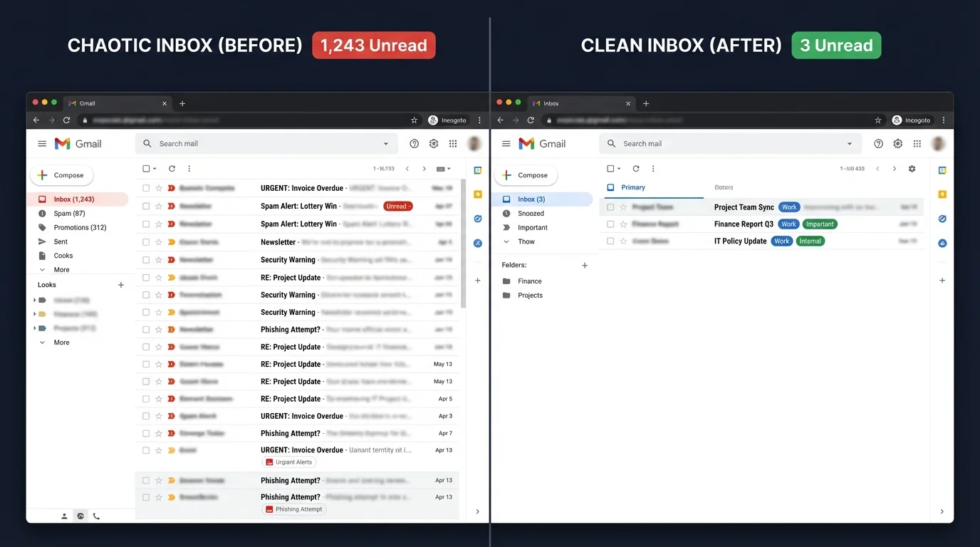Expand the Thow section in right sidebar
The height and width of the screenshot is (547, 980).
coord(526,242)
